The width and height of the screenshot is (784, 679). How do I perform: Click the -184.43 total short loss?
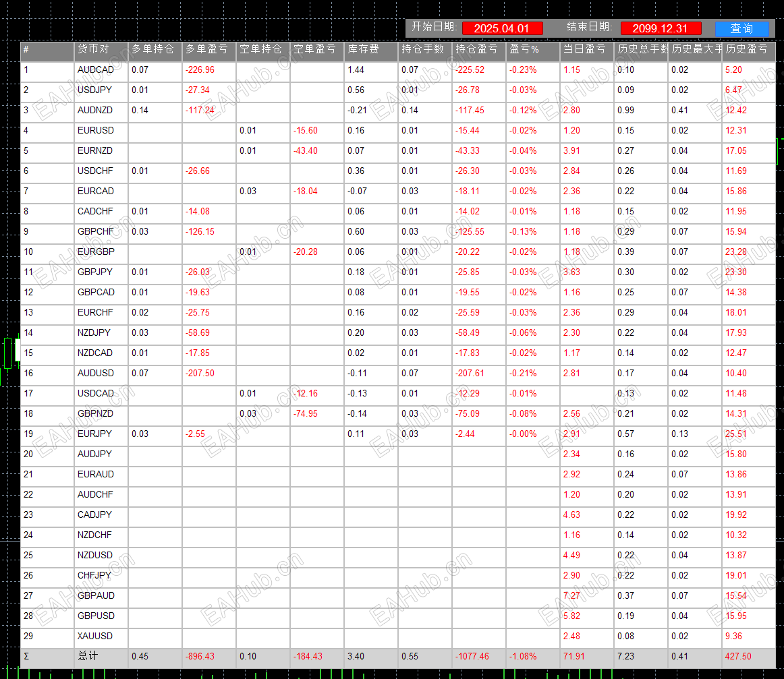point(308,657)
